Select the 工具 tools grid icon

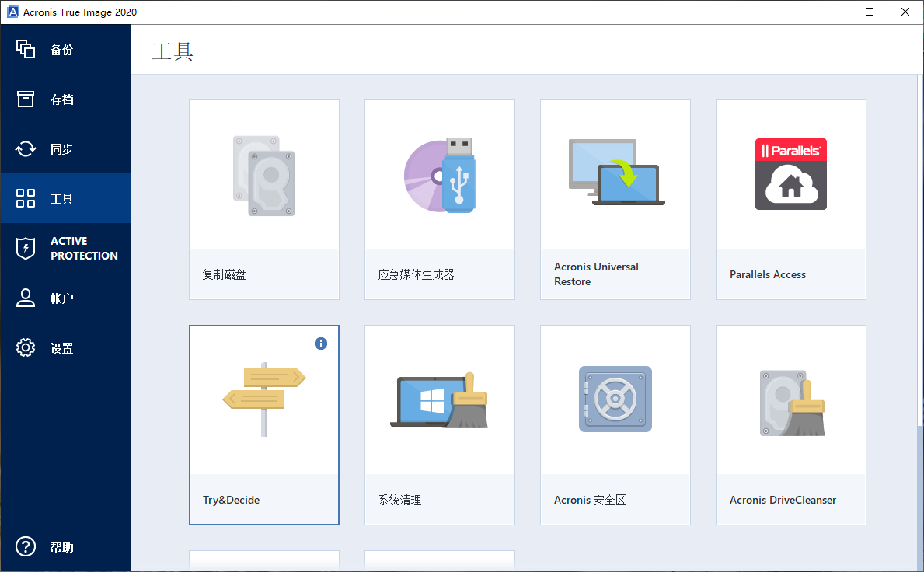[26, 198]
